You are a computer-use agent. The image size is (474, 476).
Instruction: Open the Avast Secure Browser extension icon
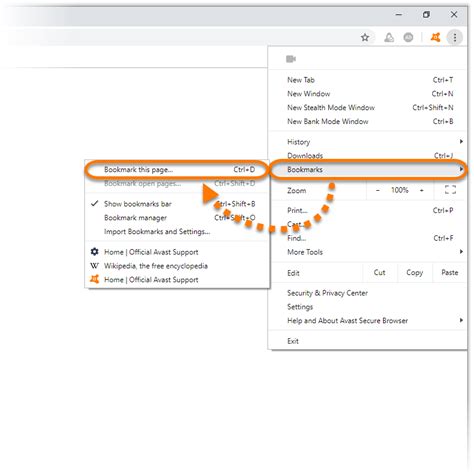[435, 37]
